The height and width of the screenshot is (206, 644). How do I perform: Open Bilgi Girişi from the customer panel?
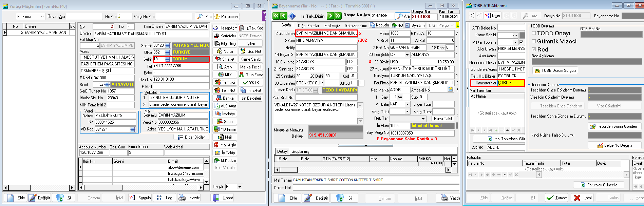click(x=225, y=43)
